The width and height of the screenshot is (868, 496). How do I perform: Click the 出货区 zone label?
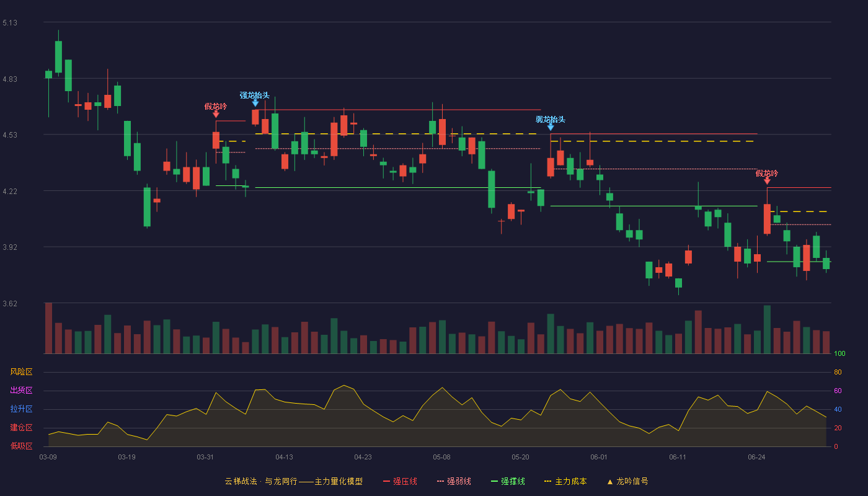coord(21,391)
